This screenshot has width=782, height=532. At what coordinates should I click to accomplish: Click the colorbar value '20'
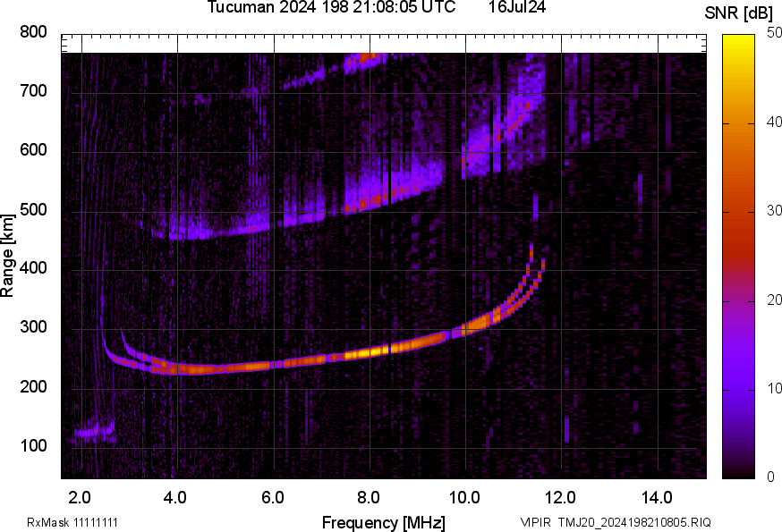pos(774,300)
